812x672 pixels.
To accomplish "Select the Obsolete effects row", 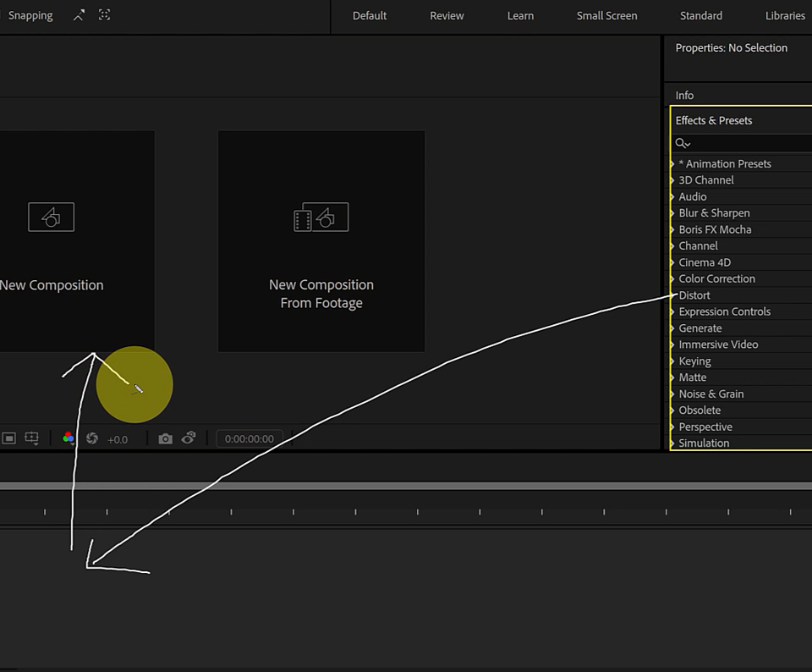I will pos(741,410).
